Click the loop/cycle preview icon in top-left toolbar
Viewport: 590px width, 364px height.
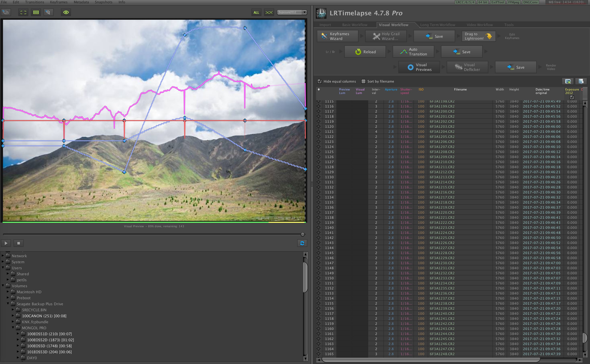click(x=6, y=12)
